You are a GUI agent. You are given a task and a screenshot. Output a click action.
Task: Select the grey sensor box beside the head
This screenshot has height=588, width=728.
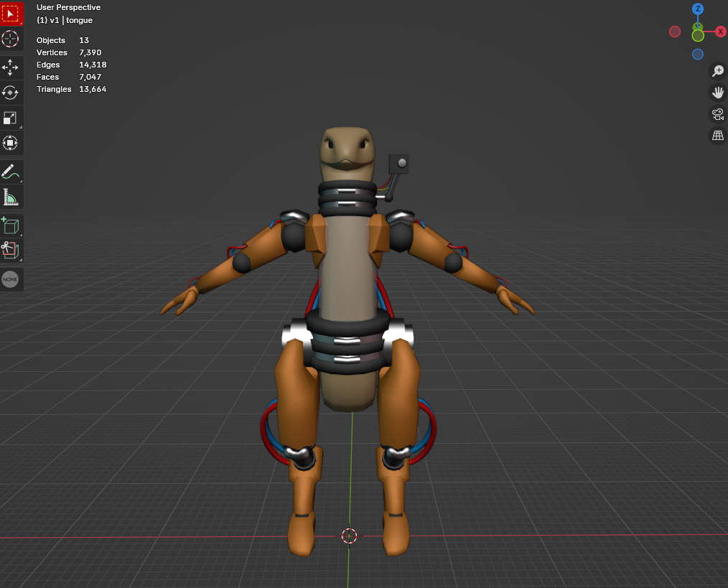coord(399,164)
